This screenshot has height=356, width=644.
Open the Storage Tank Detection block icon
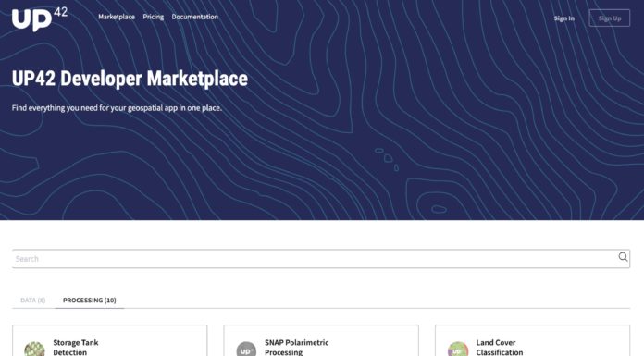click(34, 349)
